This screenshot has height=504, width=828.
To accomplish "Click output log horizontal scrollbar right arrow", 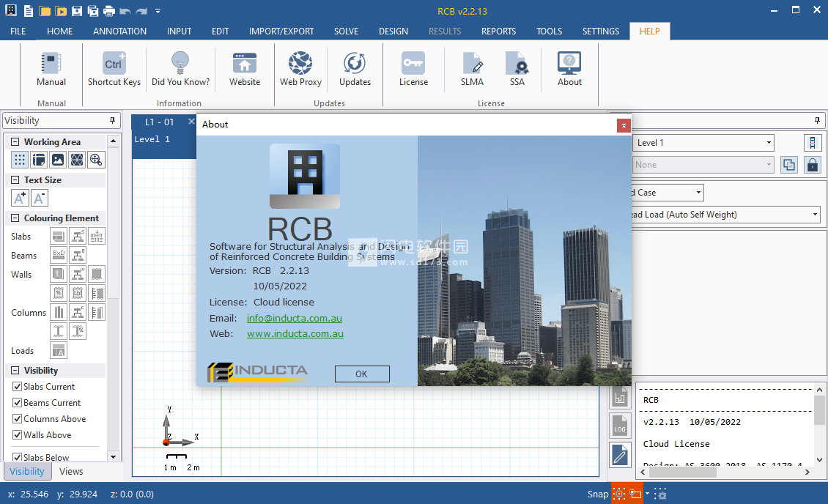I will [807, 472].
